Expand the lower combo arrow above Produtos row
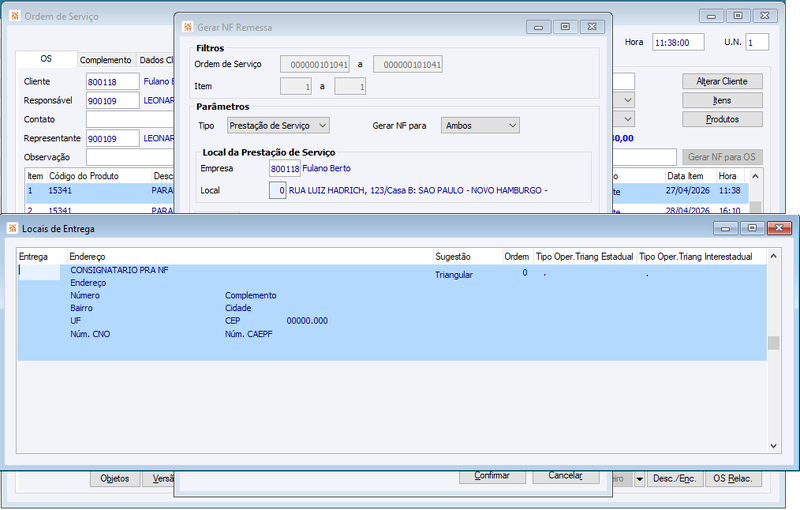The height and width of the screenshot is (510, 800). point(628,119)
